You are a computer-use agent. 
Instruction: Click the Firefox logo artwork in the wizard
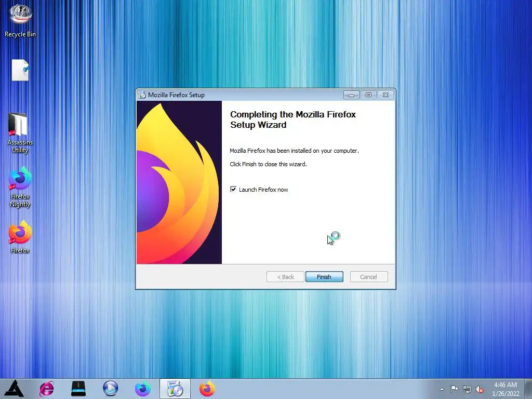pyautogui.click(x=179, y=182)
